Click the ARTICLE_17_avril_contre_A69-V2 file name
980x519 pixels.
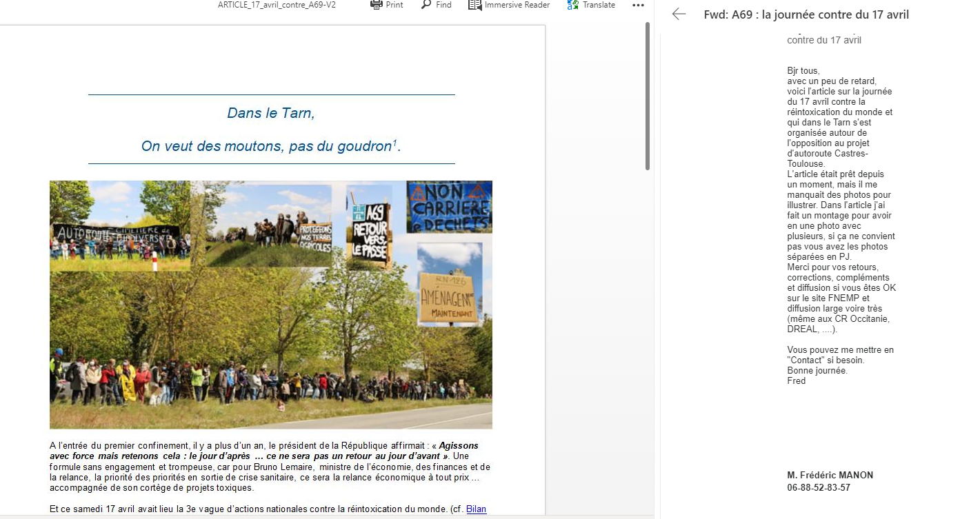(x=277, y=5)
